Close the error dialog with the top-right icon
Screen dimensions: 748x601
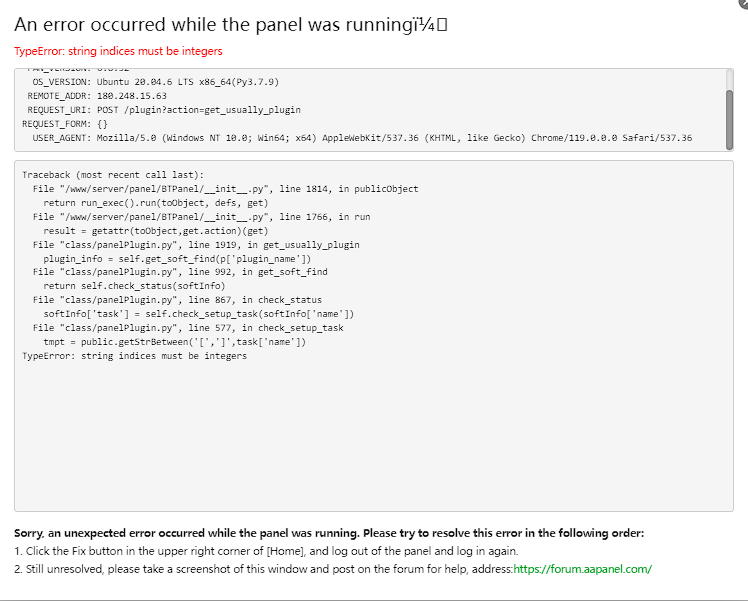[742, 4]
